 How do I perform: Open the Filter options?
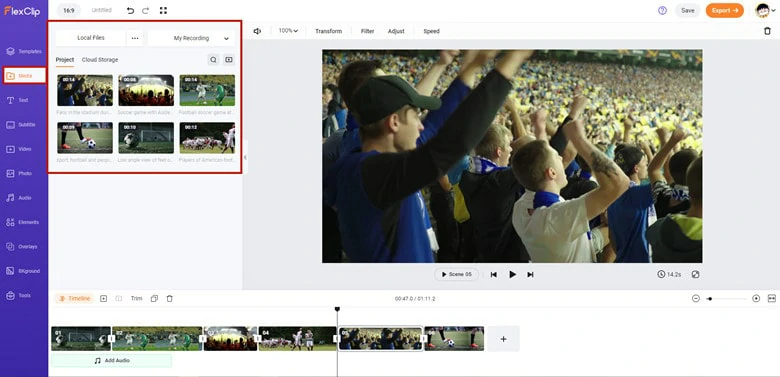point(368,31)
